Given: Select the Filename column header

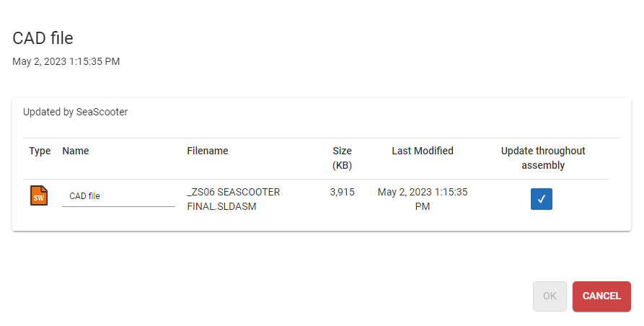Looking at the screenshot, I should 208,151.
